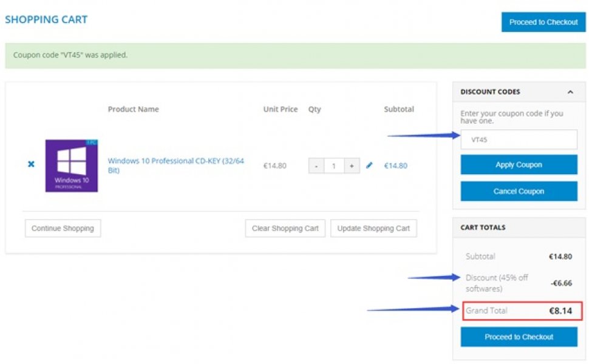Image resolution: width=589 pixels, height=364 pixels.
Task: Open the Windows 10 Professional CD-KEY product link
Action: [x=176, y=166]
